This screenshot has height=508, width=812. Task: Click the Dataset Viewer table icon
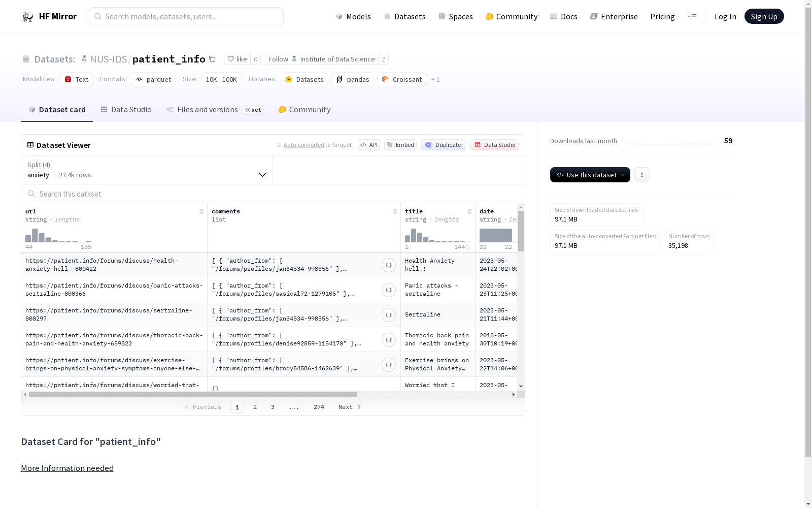tap(30, 145)
